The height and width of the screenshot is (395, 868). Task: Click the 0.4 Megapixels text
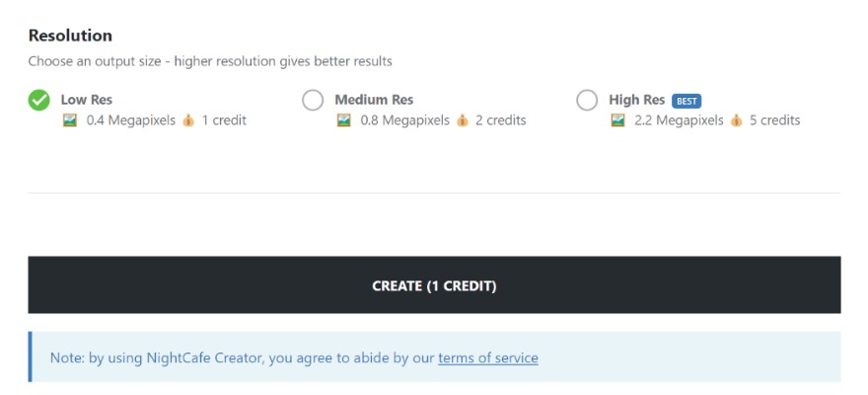130,120
